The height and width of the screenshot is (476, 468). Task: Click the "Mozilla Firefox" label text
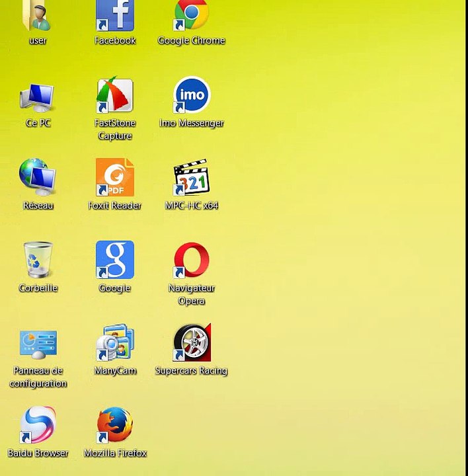point(115,454)
